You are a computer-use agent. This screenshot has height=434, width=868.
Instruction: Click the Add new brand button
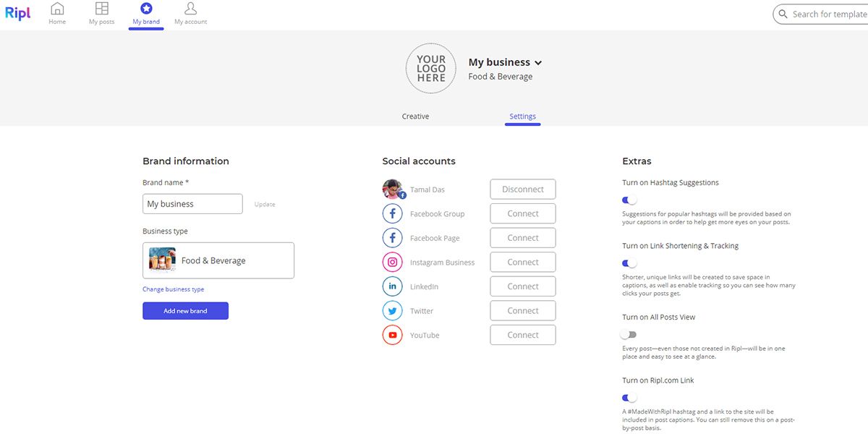[185, 310]
